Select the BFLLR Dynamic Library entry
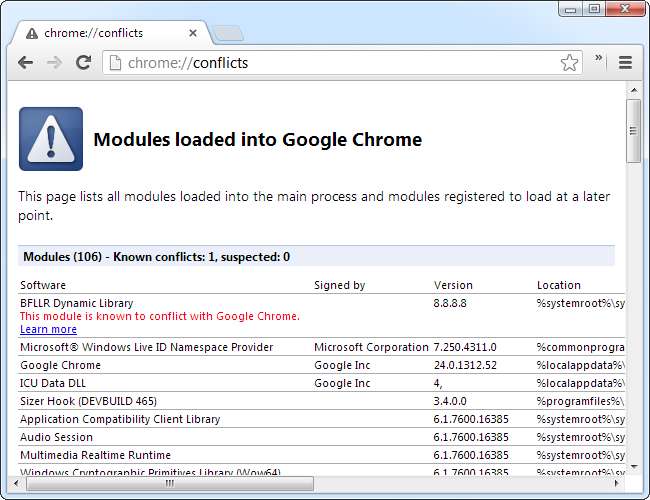650x500 pixels. (x=77, y=303)
